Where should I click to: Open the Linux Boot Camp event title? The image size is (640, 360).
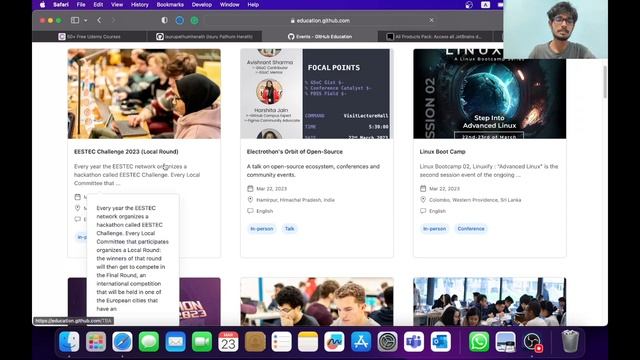click(x=442, y=151)
